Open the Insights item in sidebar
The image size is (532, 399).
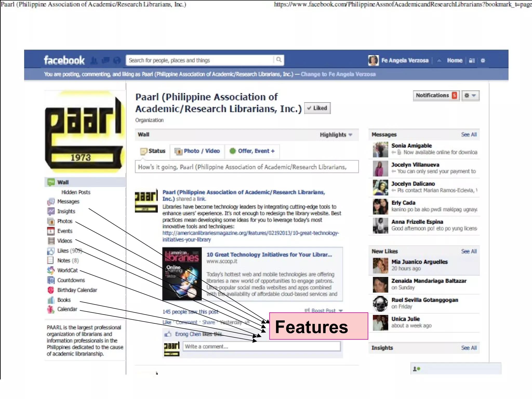tap(66, 211)
